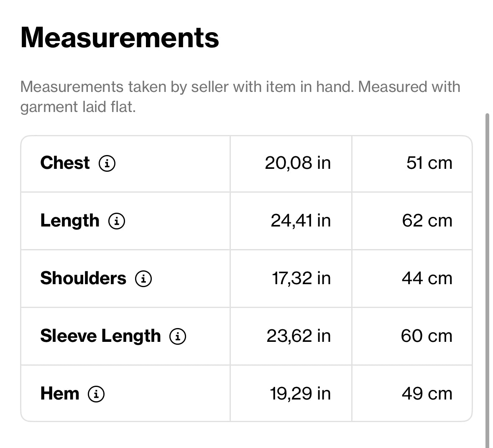Viewport: 493px width, 448px height.
Task: Select the Shoulders label
Action: [x=83, y=278]
